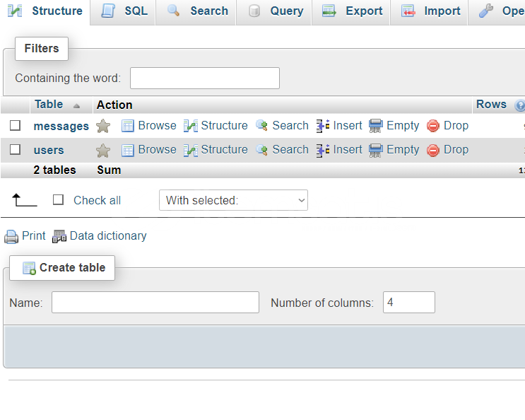Click Browse icon in messages row

tap(128, 126)
